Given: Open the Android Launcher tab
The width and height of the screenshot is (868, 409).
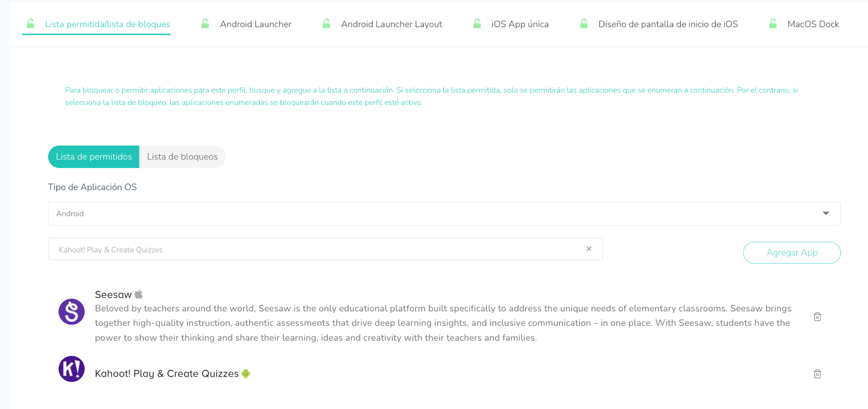Looking at the screenshot, I should click(256, 24).
